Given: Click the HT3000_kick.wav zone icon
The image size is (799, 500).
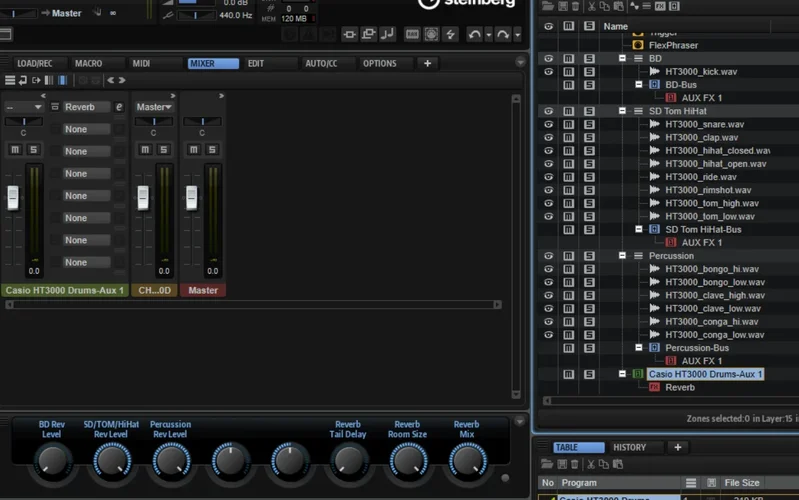Looking at the screenshot, I should tap(654, 72).
